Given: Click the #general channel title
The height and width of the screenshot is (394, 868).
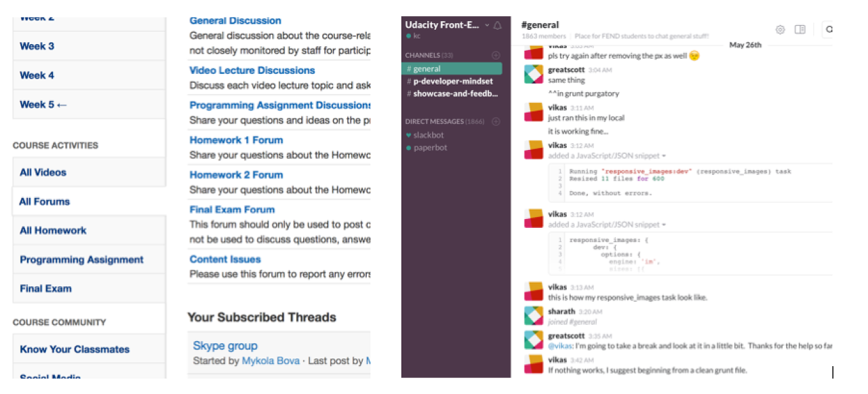Looking at the screenshot, I should click(540, 25).
